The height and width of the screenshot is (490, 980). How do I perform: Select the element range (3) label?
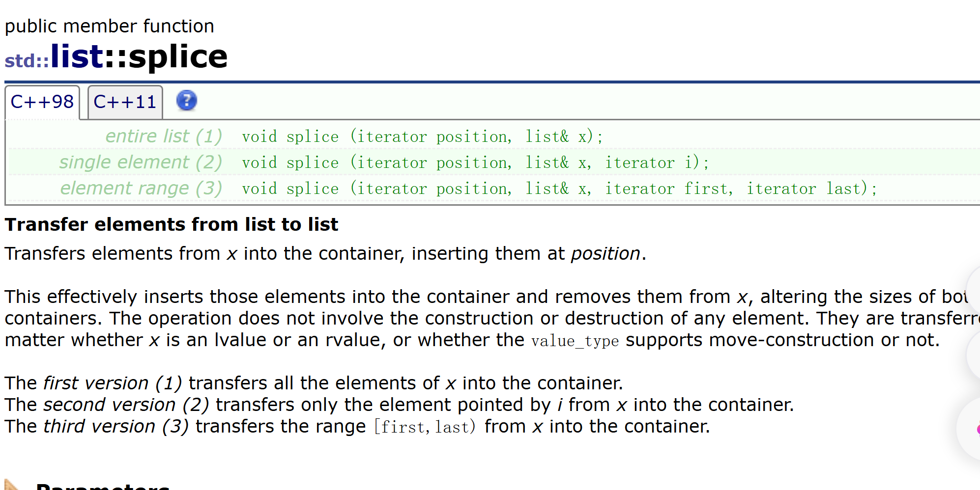click(x=141, y=188)
